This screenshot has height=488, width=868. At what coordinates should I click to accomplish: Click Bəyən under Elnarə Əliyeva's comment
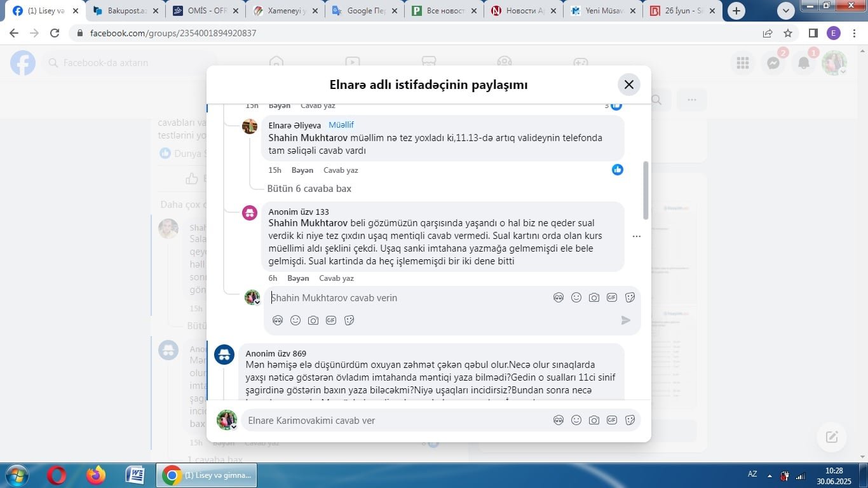click(302, 170)
